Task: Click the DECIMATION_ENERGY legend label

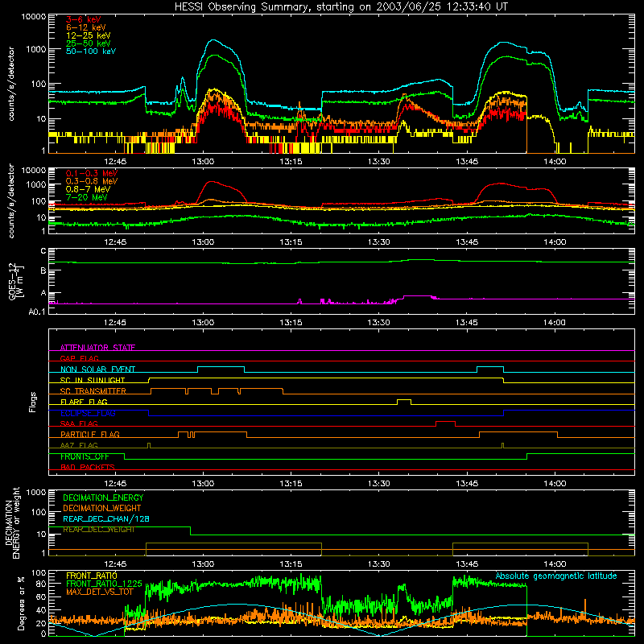Action: (103, 497)
